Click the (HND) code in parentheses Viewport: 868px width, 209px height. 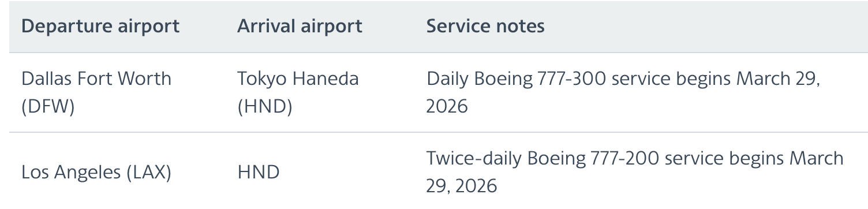(265, 107)
